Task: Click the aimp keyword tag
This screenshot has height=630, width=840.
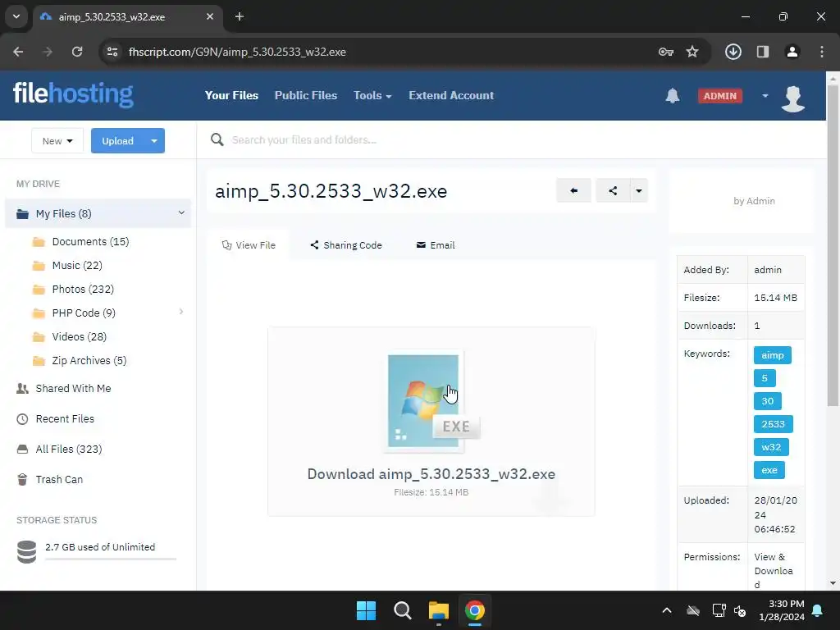Action: click(x=773, y=355)
